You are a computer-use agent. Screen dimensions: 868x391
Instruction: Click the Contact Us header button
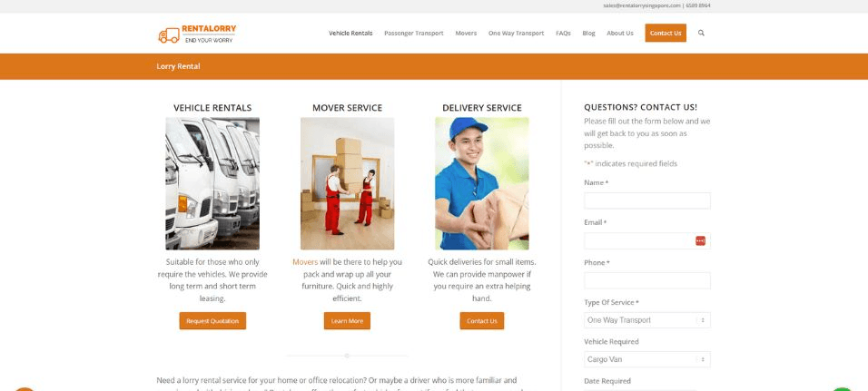point(666,34)
